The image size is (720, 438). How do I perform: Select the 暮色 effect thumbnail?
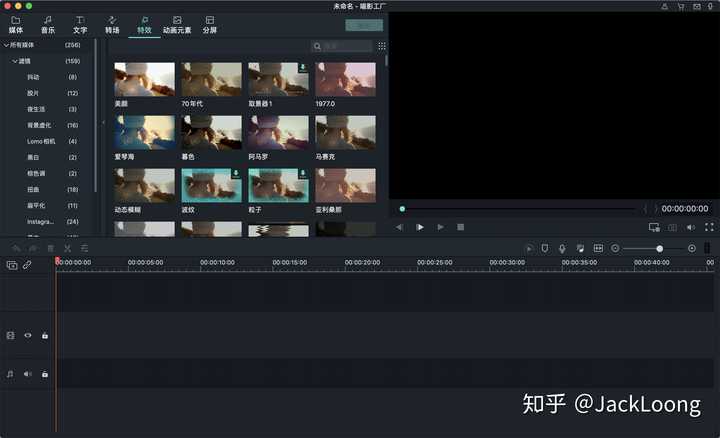(211, 133)
